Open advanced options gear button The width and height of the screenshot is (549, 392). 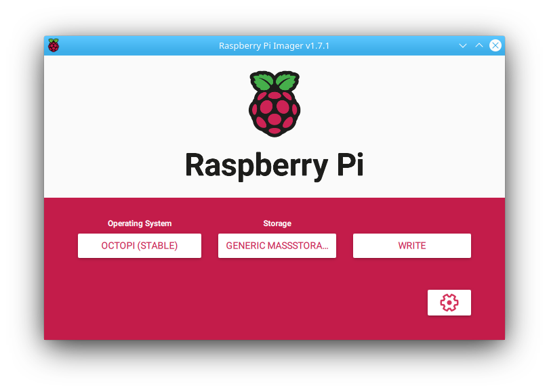(449, 303)
